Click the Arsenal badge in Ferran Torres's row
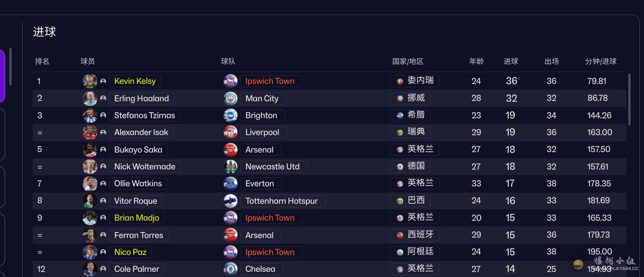 coord(230,235)
